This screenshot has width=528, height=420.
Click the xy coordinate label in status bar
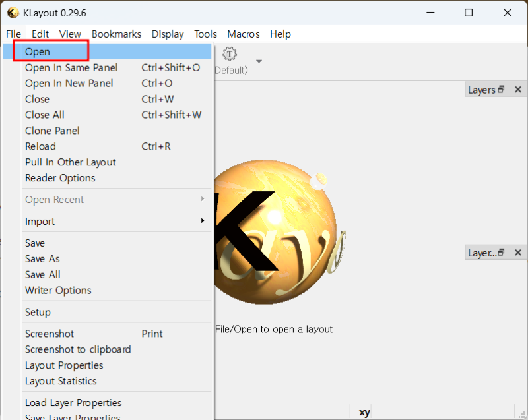364,413
